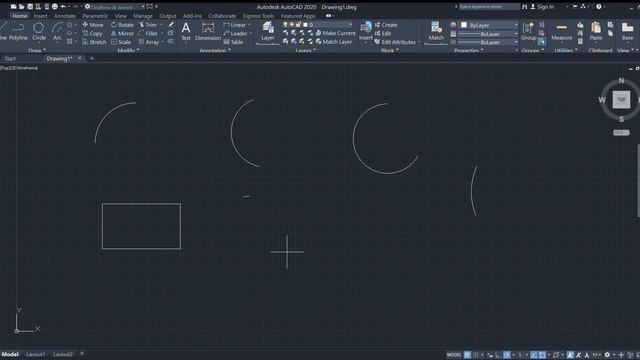
Task: Click the Mirror tool
Action: pos(122,33)
